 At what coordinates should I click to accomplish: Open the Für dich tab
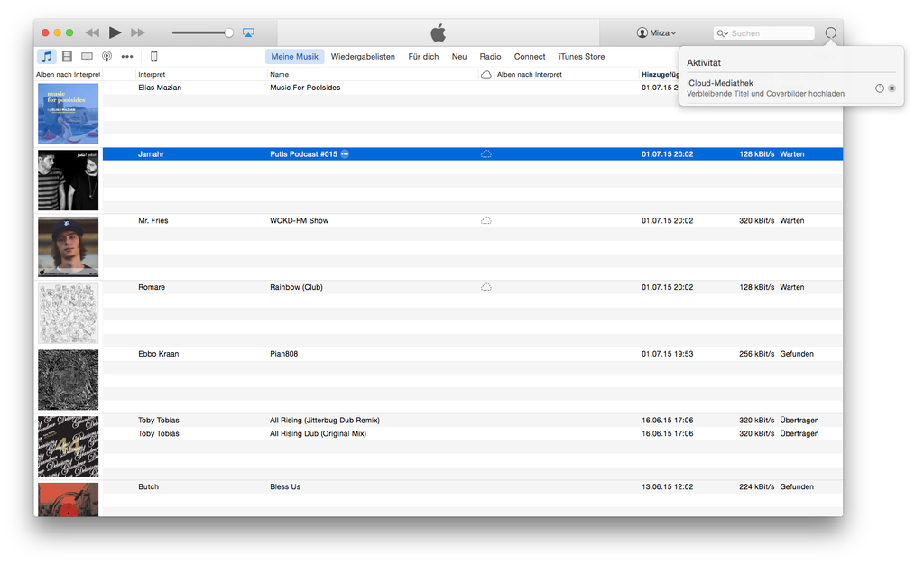(424, 57)
